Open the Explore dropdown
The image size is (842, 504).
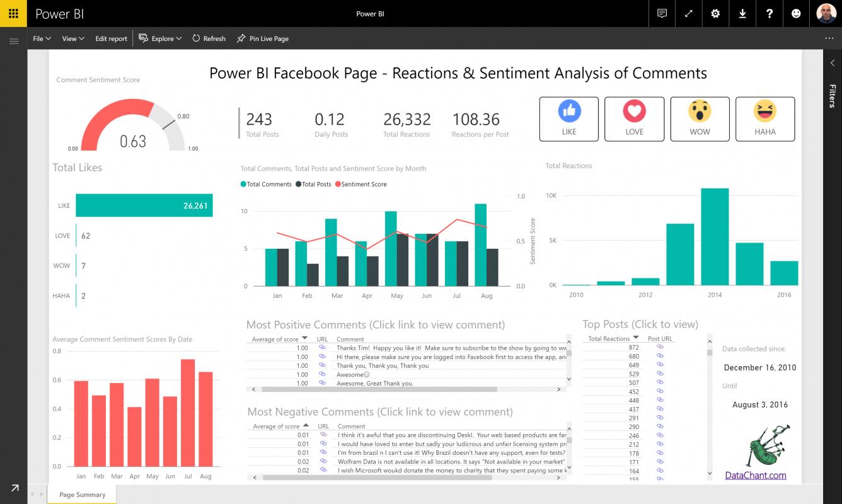tap(160, 38)
